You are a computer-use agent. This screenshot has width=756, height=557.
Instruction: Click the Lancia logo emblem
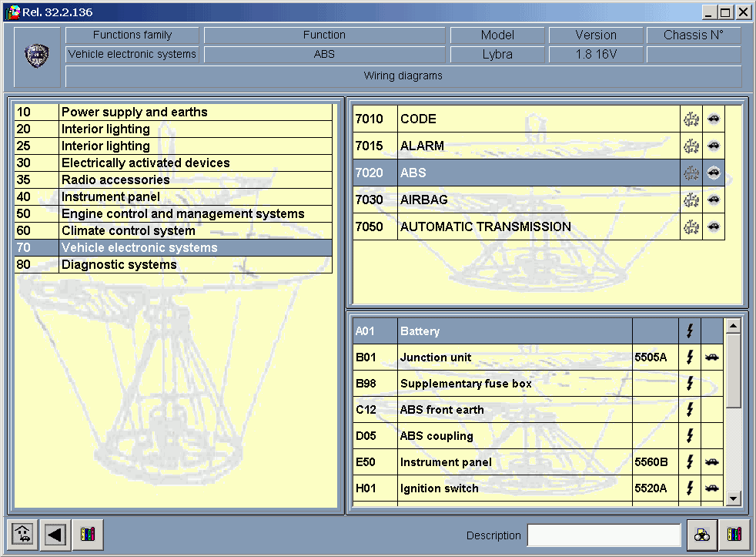(x=37, y=56)
